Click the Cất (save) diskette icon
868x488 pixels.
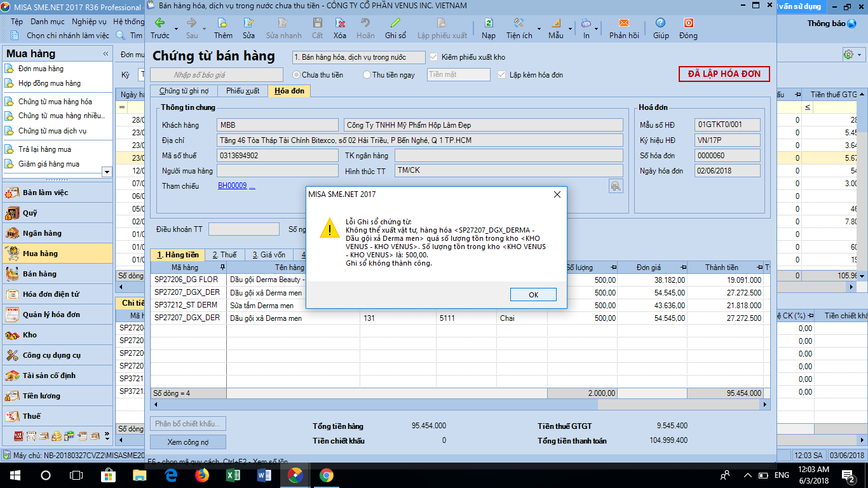[317, 23]
